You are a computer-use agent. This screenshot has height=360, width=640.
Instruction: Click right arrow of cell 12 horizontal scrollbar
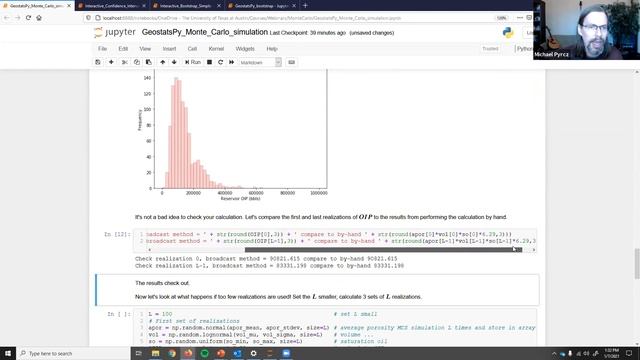(x=533, y=249)
